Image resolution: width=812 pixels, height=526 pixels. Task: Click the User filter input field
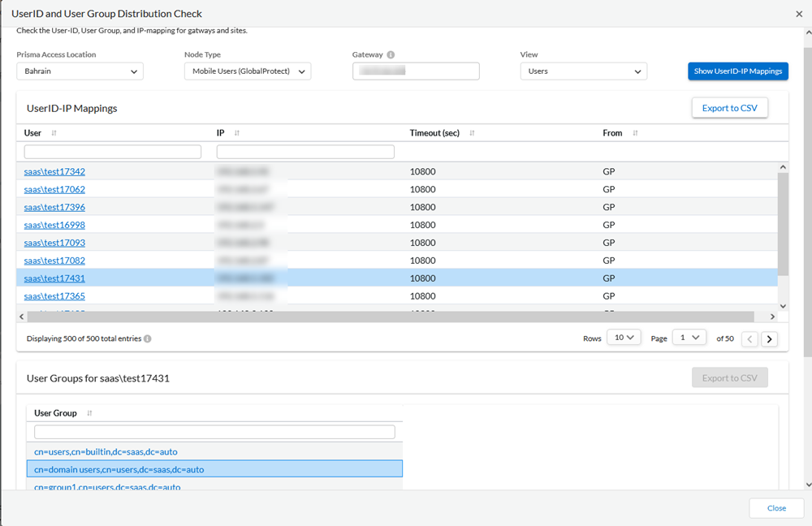coord(112,151)
